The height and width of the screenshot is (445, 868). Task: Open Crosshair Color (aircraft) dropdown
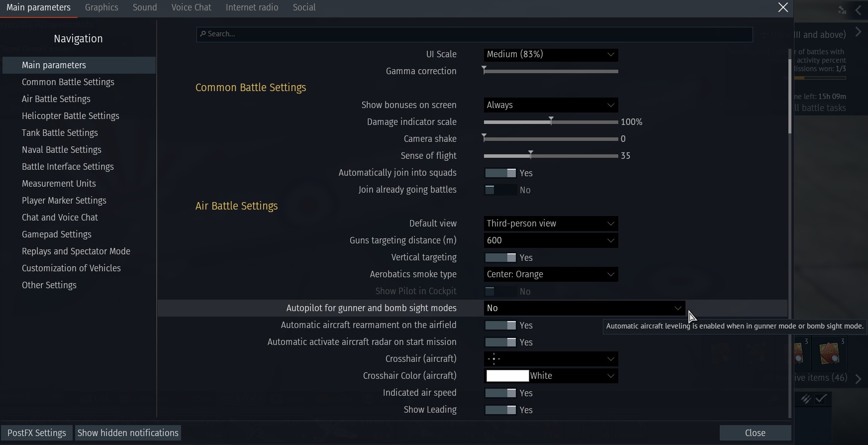tap(551, 376)
